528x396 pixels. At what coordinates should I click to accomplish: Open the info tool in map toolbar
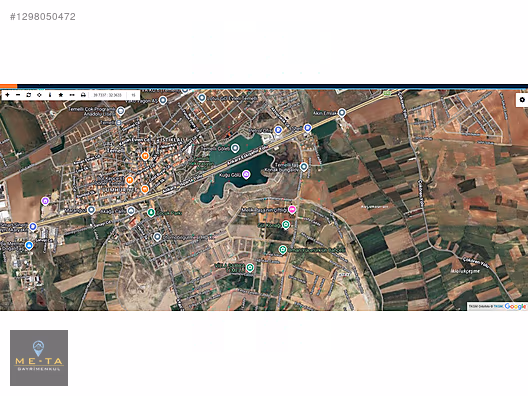[50, 95]
